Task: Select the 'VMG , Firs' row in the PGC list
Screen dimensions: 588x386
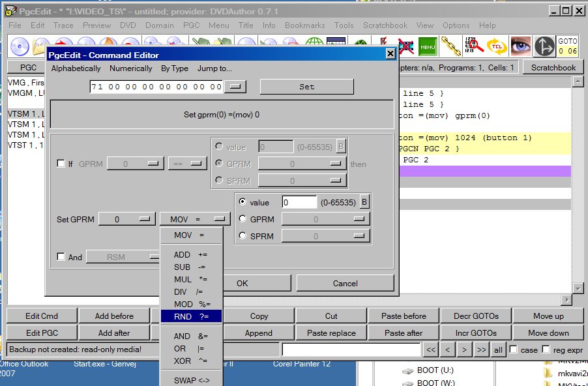Action: coord(25,83)
